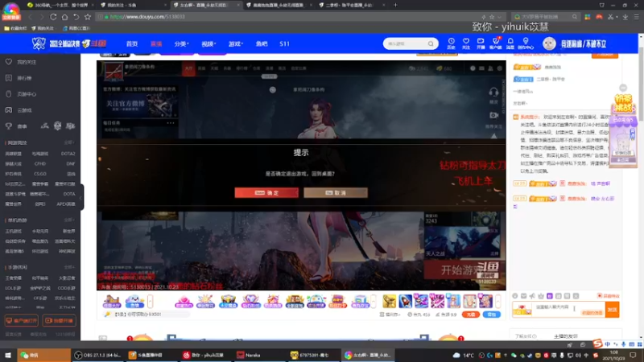The height and width of the screenshot is (362, 644).
Task: Open the 客户端 download icon
Action: coord(495,43)
